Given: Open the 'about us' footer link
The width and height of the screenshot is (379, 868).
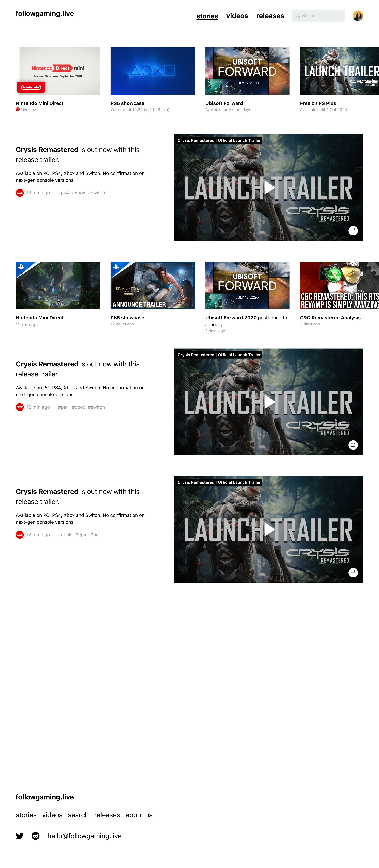Looking at the screenshot, I should pos(139,815).
